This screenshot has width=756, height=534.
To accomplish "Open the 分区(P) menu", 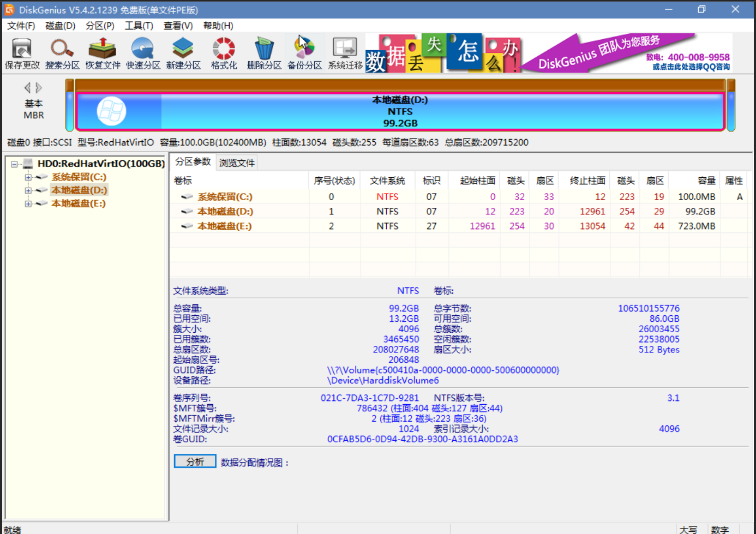I will point(100,26).
